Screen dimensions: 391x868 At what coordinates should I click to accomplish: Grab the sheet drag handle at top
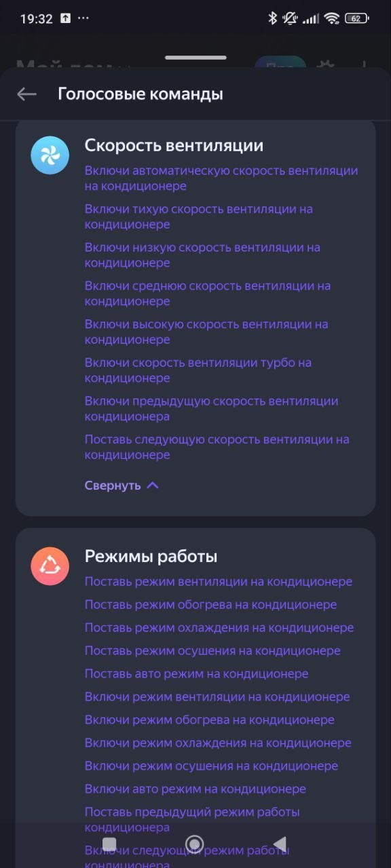point(195,58)
